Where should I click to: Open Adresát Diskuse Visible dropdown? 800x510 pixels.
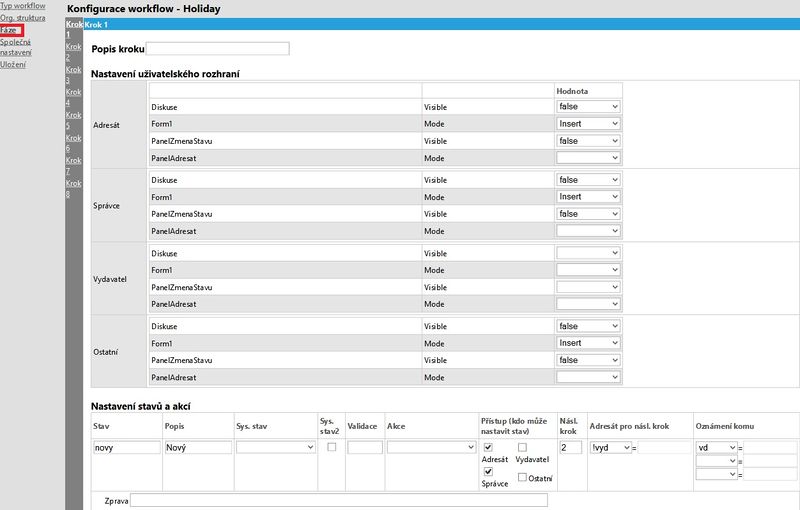(x=588, y=107)
